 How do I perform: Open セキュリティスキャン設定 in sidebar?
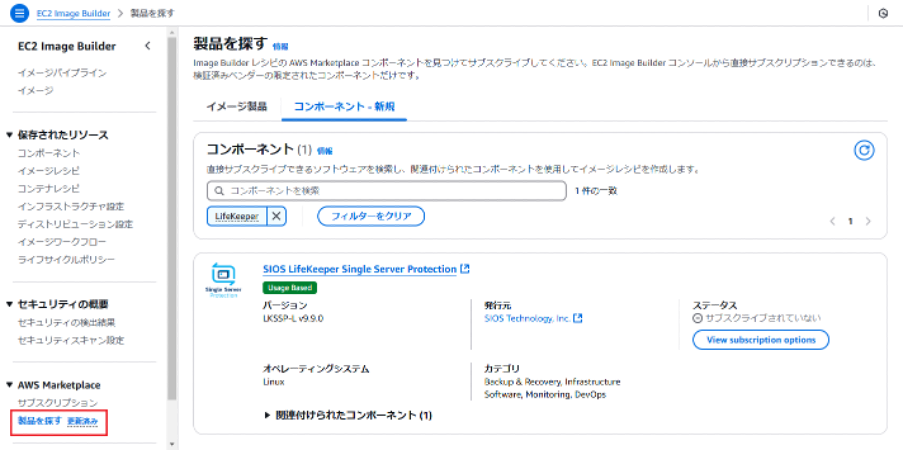71,340
